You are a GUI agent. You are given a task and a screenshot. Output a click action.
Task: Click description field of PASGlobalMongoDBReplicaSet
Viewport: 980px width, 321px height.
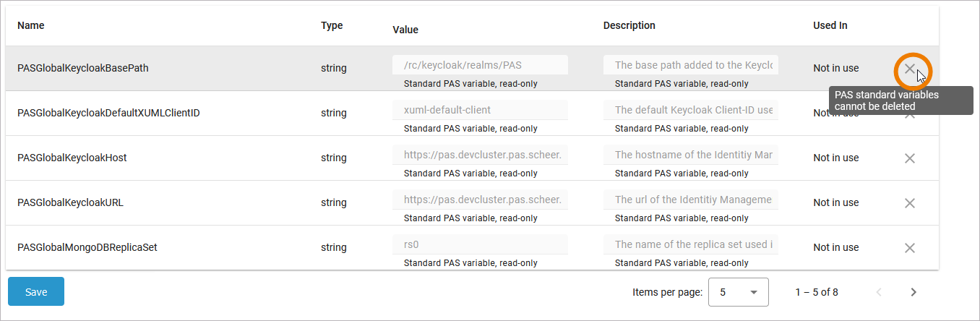(690, 244)
